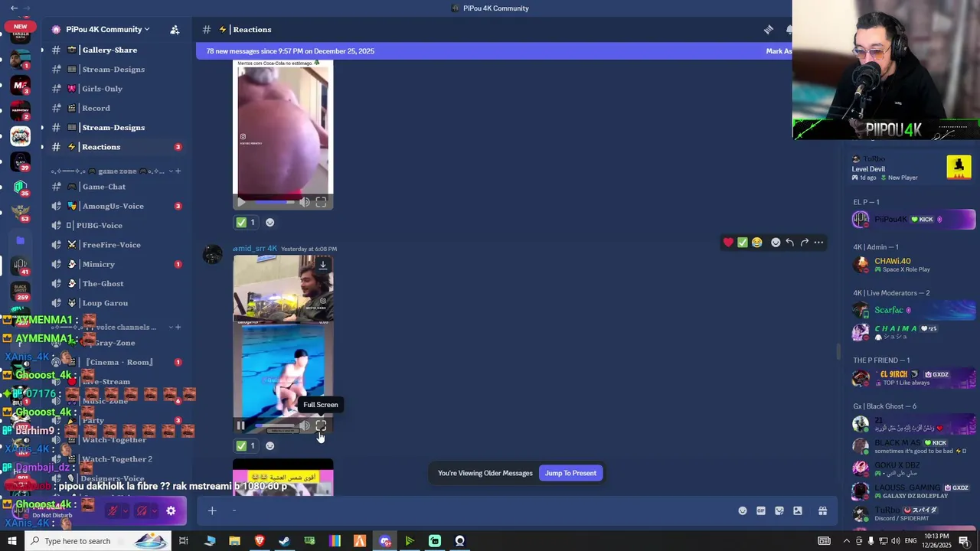The height and width of the screenshot is (551, 980).
Task: Click the Reply arrow in message toolbar
Action: 790,243
